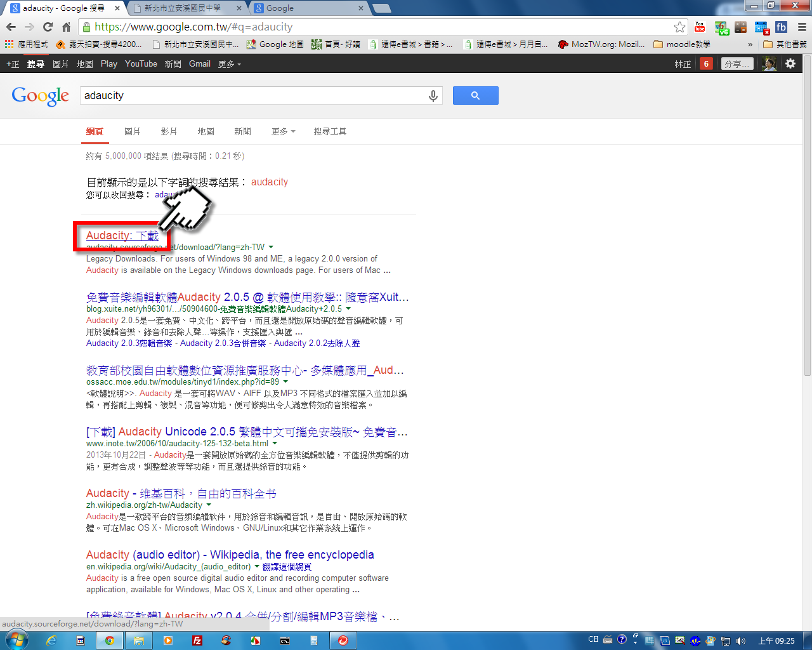Click the red audacity corrected-spelling link

pos(270,182)
